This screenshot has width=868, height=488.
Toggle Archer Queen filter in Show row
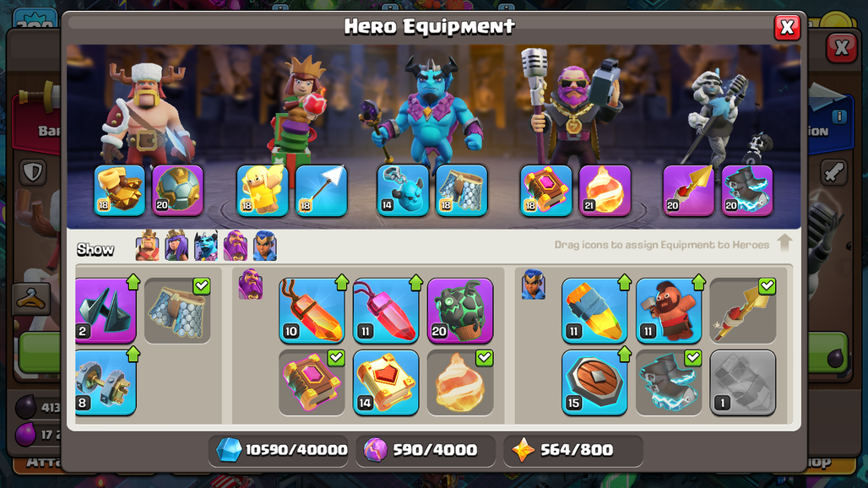(176, 246)
